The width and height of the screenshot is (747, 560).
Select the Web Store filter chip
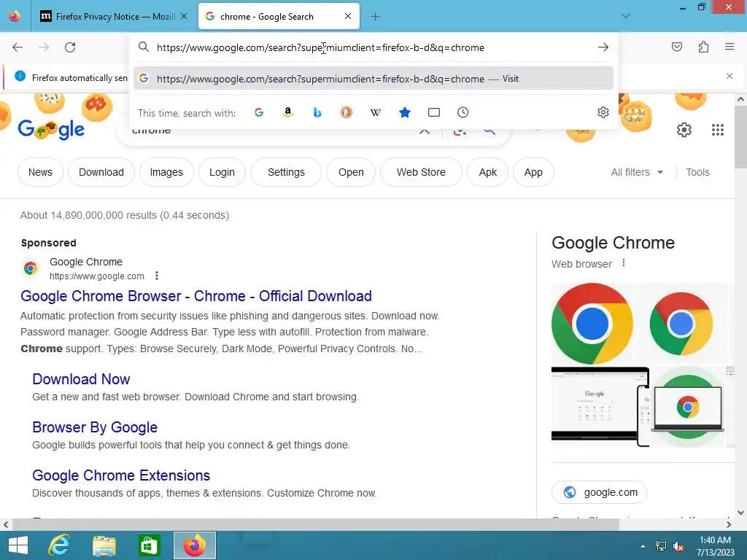pyautogui.click(x=421, y=172)
